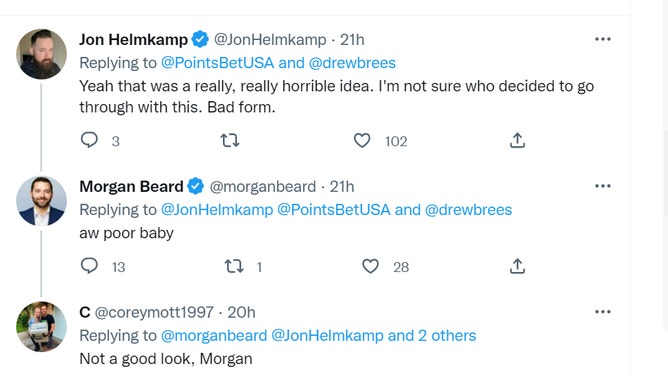Like Morgan Beard's 'aw poor baby' tweet
Image resolution: width=668 pixels, height=376 pixels.
(370, 266)
